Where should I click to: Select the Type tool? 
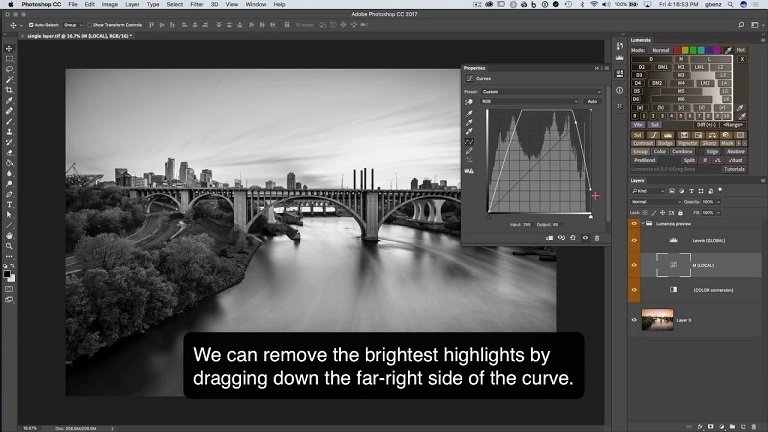point(9,205)
